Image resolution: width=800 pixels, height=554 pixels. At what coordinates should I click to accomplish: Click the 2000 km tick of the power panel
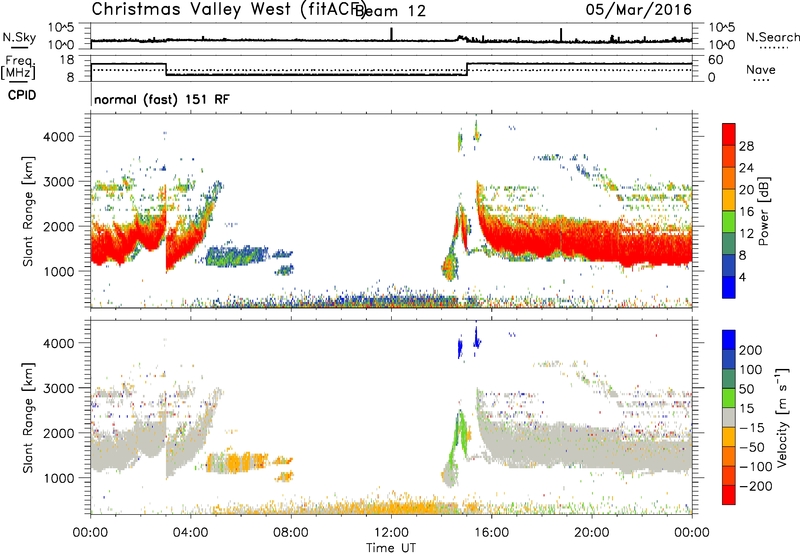[58, 226]
